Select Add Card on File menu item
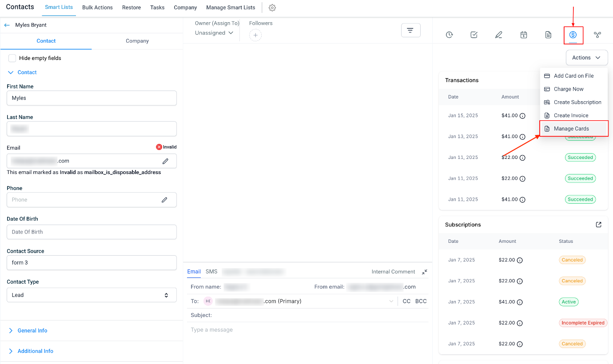 point(573,76)
